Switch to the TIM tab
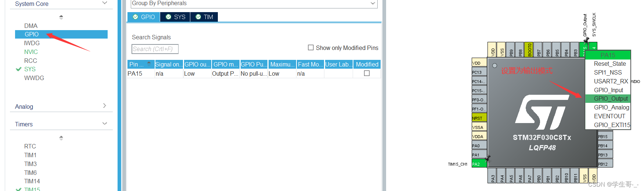The width and height of the screenshot is (644, 191). coord(204,17)
